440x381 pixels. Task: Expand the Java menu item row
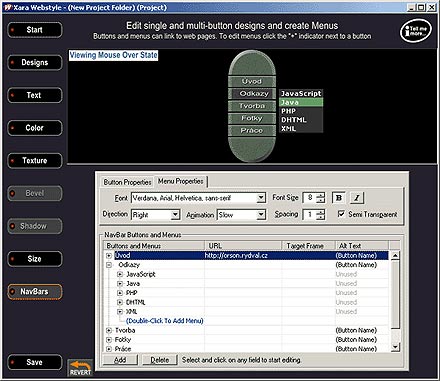(120, 284)
